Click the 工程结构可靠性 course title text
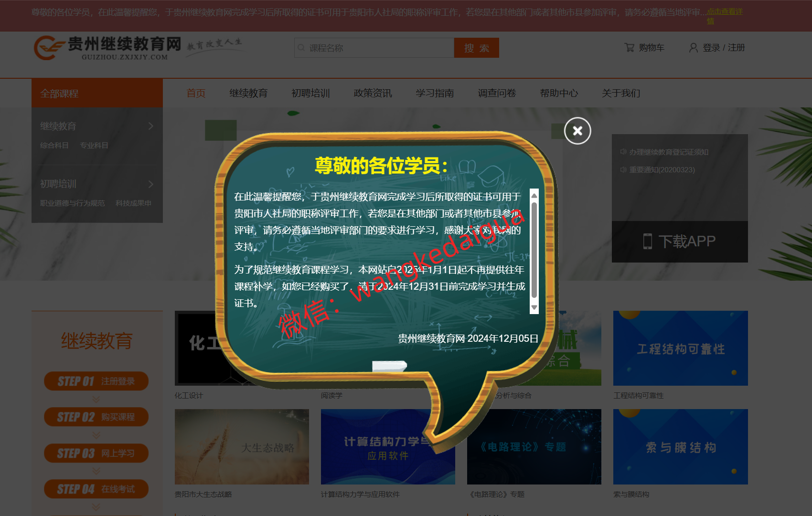Image resolution: width=812 pixels, height=516 pixels. 639,395
